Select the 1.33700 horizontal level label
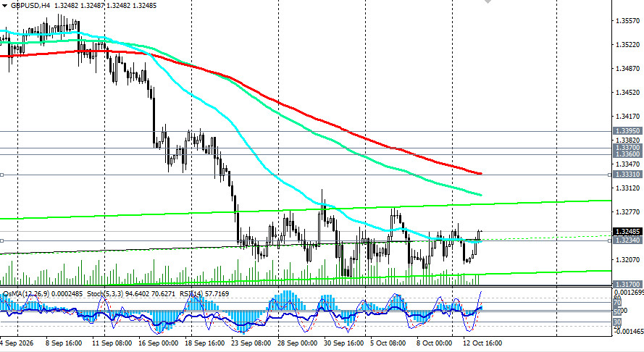The width and height of the screenshot is (644, 352). [627, 147]
